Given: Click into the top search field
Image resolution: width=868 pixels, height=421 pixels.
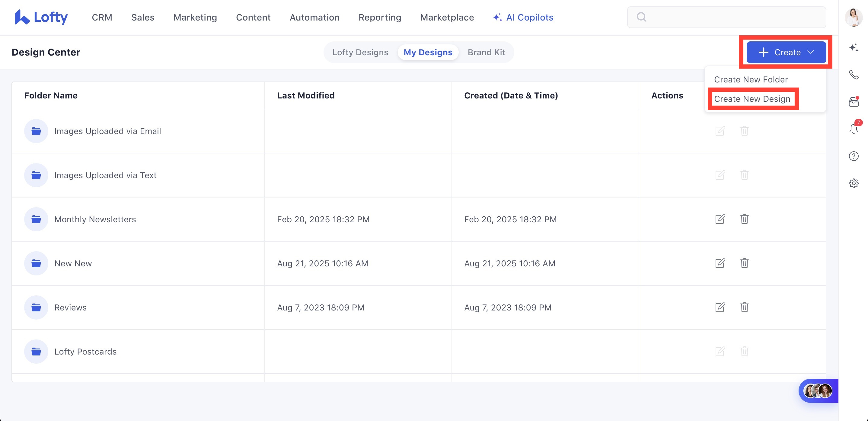Looking at the screenshot, I should click(x=726, y=17).
